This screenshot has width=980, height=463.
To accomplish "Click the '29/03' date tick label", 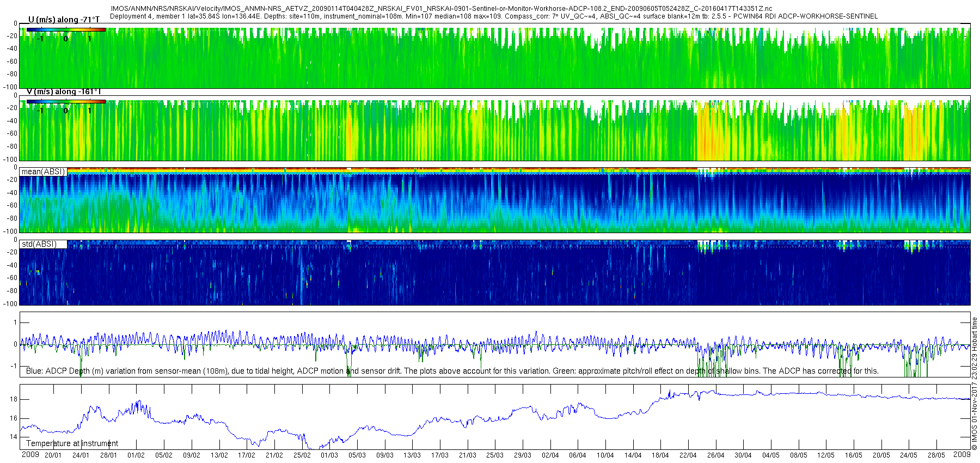I will click(523, 455).
